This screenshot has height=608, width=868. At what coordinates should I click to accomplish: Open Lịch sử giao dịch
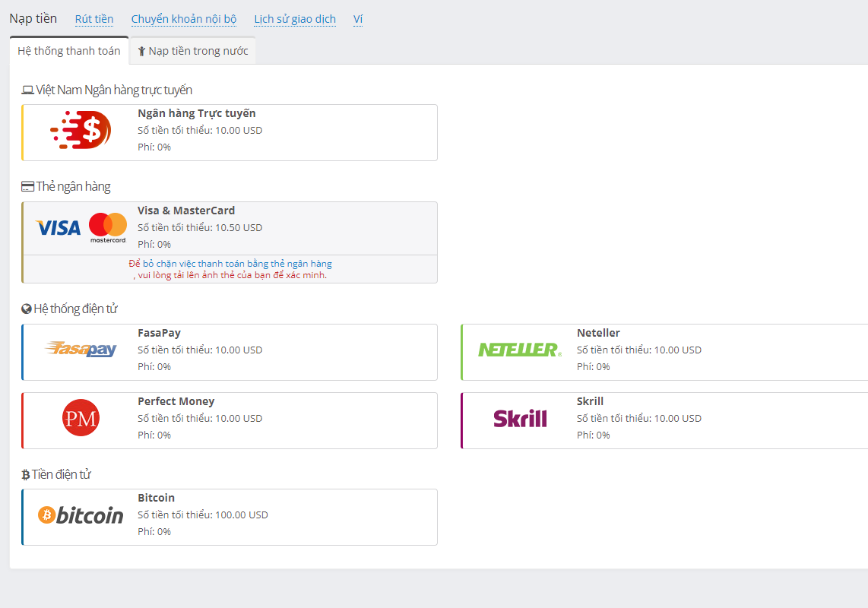tap(295, 19)
